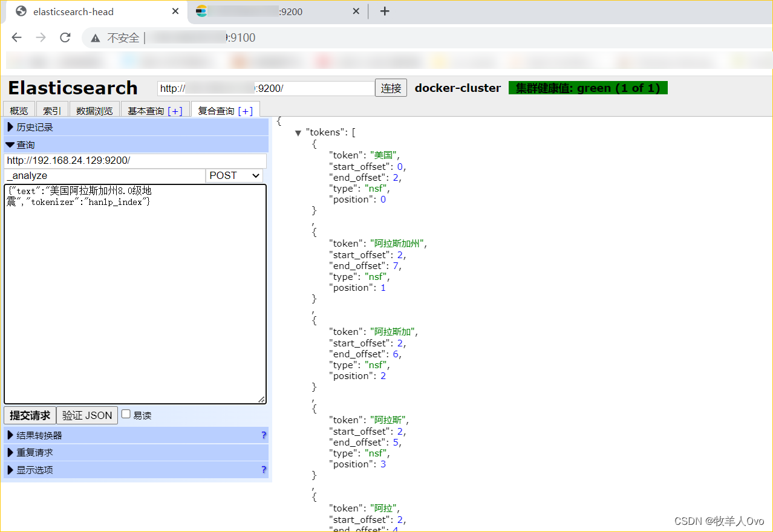Click the 连接 button

coord(390,88)
